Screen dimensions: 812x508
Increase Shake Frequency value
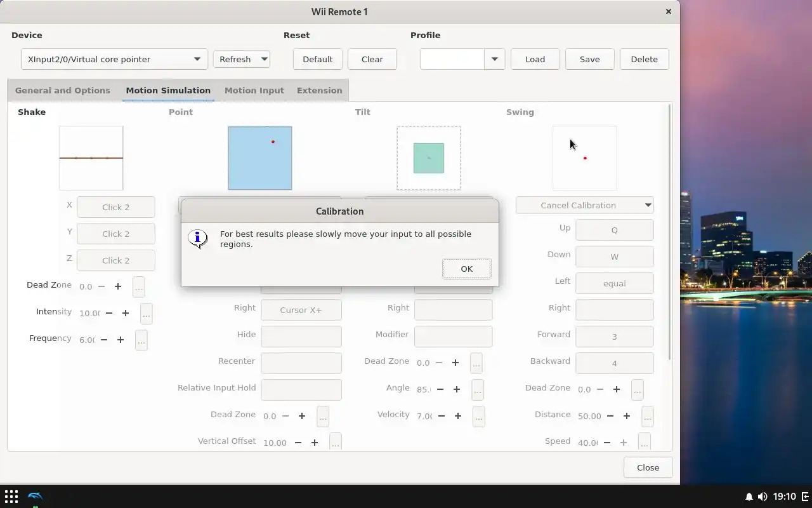pos(121,340)
